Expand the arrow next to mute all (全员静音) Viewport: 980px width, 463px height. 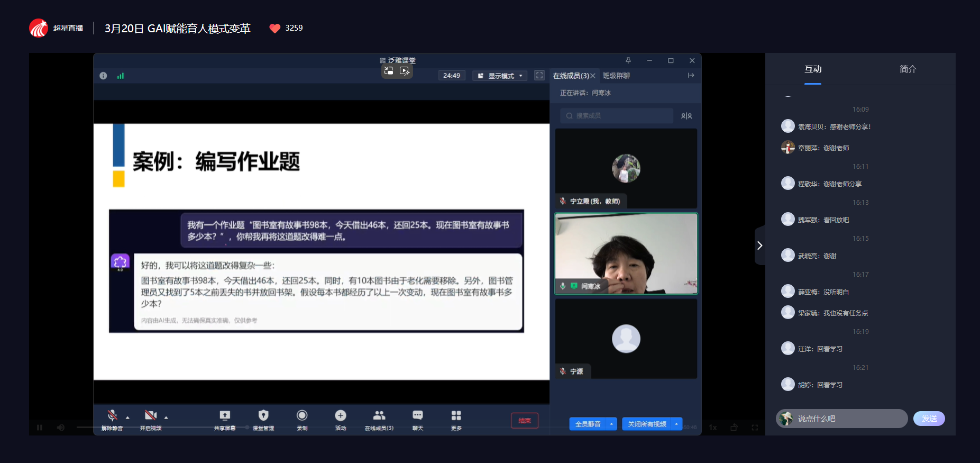point(611,424)
